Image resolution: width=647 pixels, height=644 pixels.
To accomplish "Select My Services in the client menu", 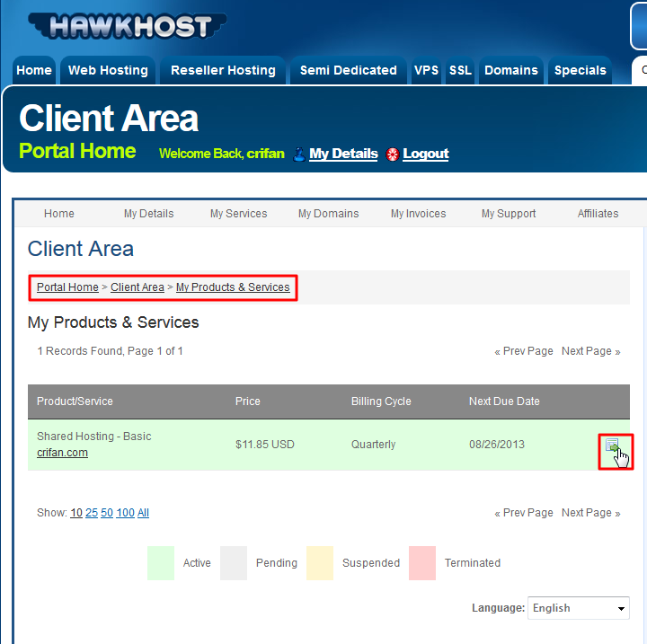I will pyautogui.click(x=238, y=213).
